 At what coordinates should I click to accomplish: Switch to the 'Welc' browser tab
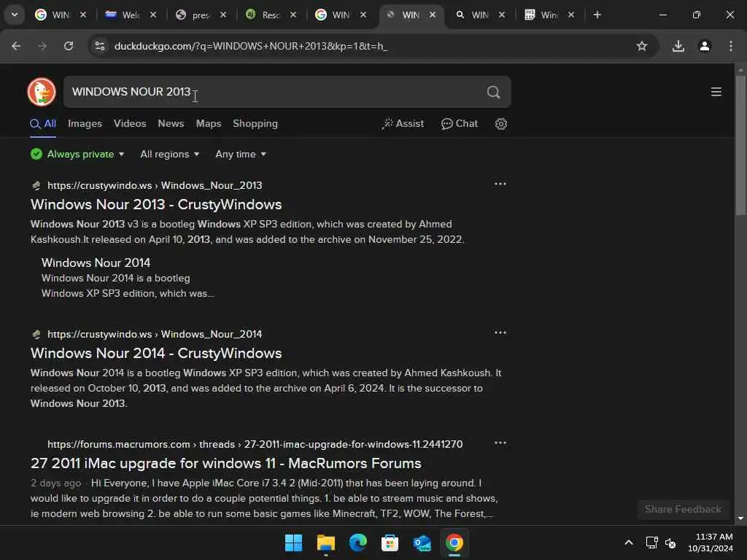coord(131,15)
